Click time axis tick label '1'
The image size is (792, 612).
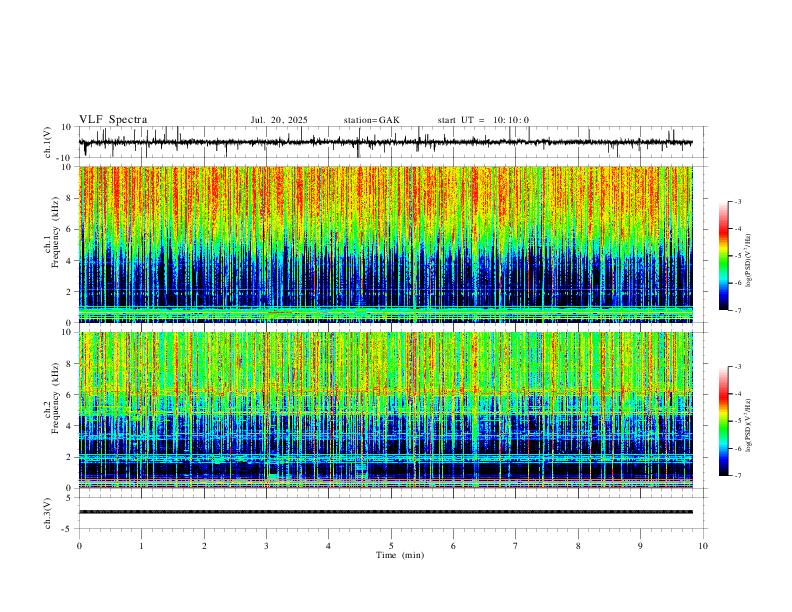tap(141, 546)
